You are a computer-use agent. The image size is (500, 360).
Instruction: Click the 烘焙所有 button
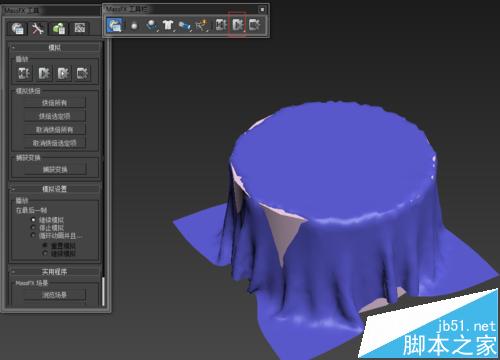coord(55,103)
